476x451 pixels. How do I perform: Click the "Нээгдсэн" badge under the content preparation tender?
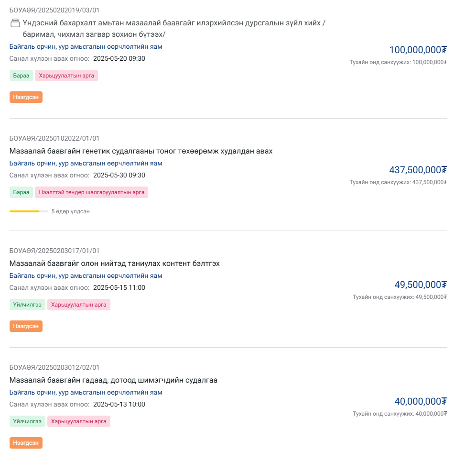coord(26,326)
